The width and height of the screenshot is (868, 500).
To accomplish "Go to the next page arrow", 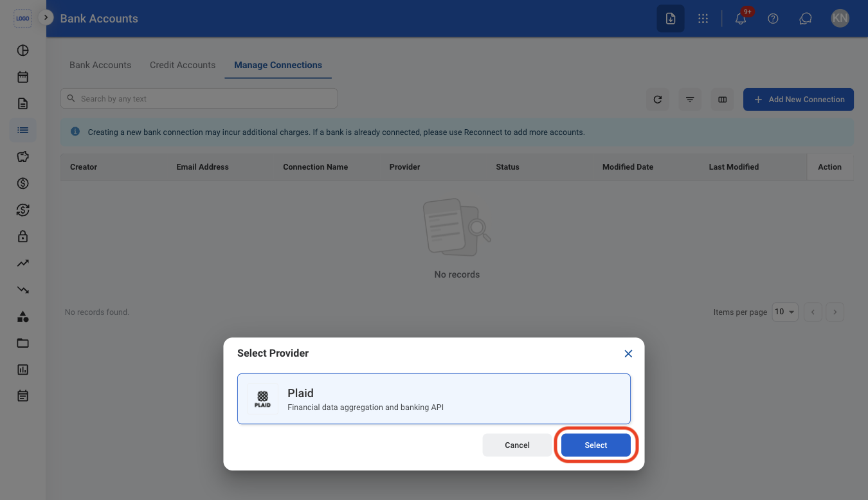I will pos(835,312).
